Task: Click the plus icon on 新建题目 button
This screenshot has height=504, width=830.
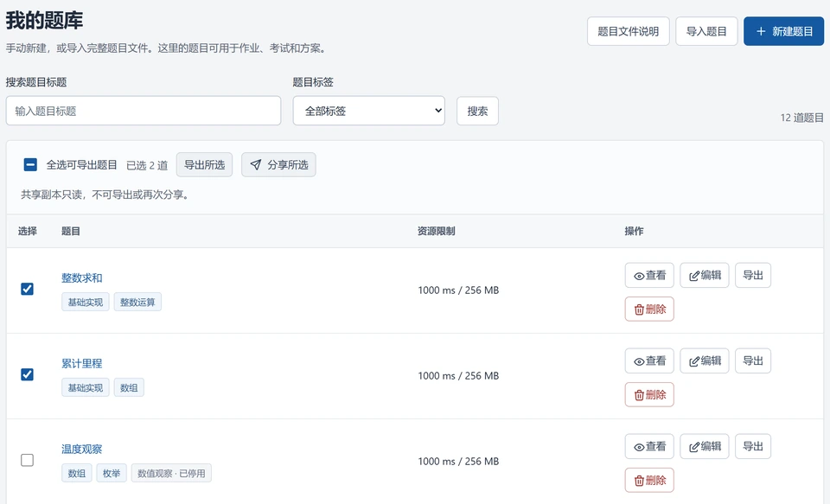Action: pyautogui.click(x=761, y=31)
